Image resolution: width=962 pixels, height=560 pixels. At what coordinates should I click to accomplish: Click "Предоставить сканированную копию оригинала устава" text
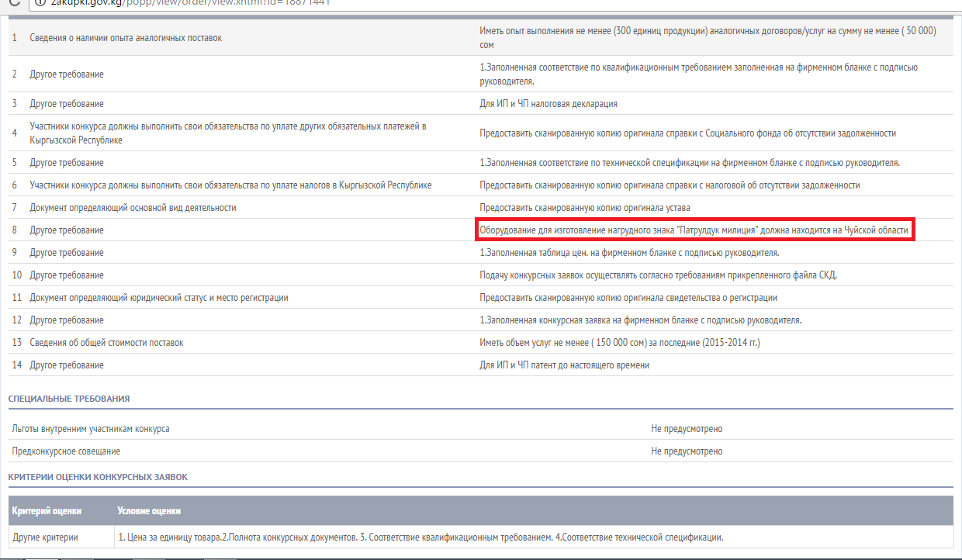click(584, 208)
